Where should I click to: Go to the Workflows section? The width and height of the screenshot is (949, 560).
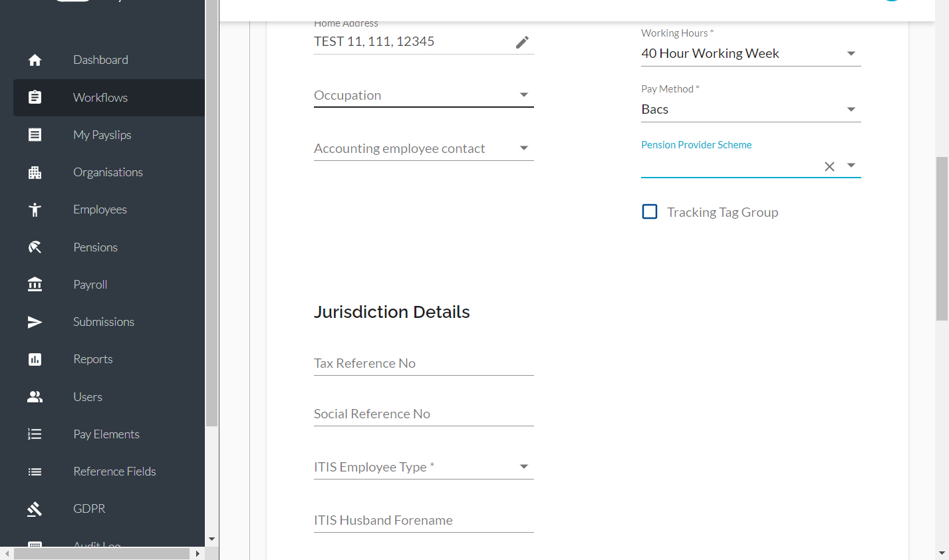point(100,98)
